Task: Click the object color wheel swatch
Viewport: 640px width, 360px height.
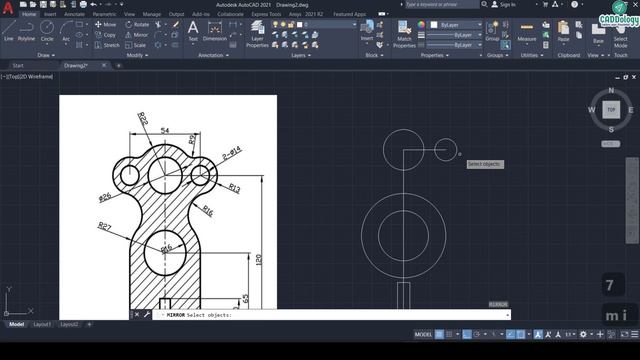Action: [421, 25]
